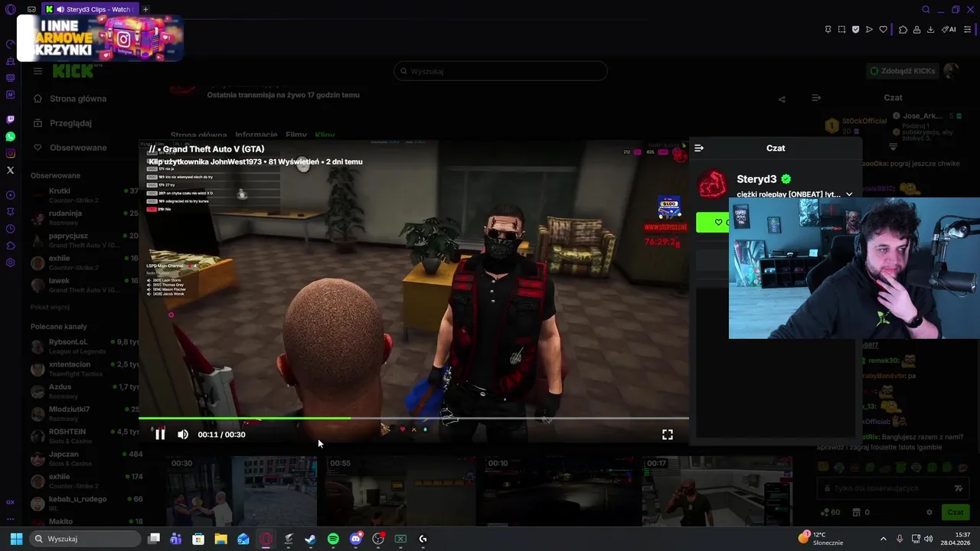Open the Kick sidebar hamburger menu

38,71
